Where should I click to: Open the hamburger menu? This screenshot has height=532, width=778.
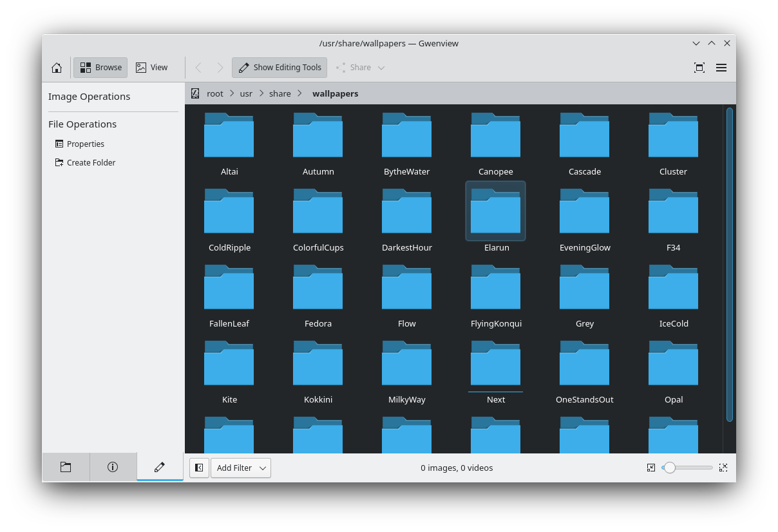(721, 68)
